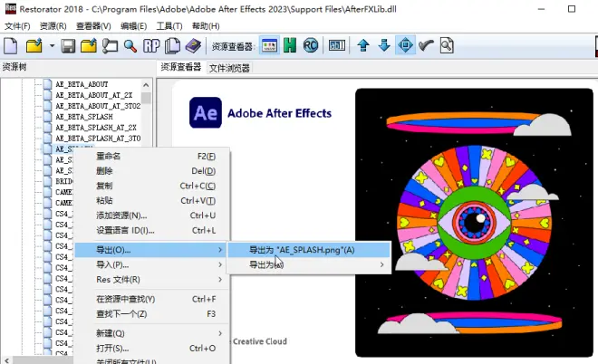Expand the Res 文件(R) submenu
Screen dimensions: 598x364
click(152, 280)
